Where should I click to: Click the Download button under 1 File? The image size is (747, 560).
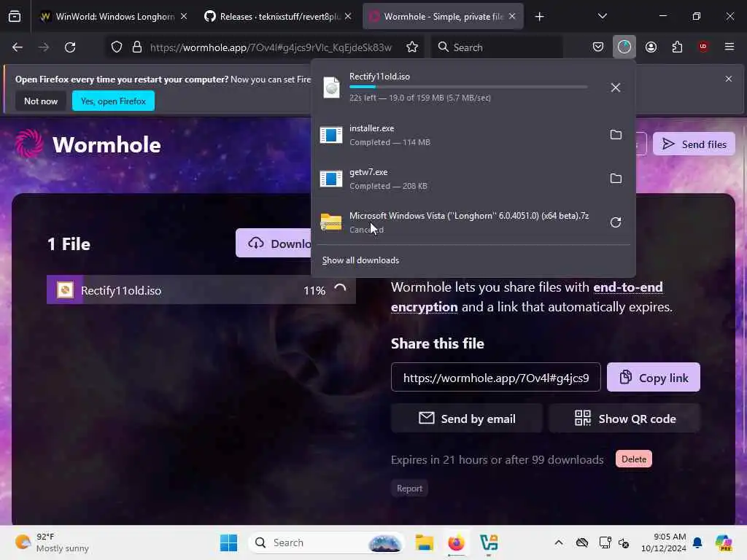pos(274,244)
